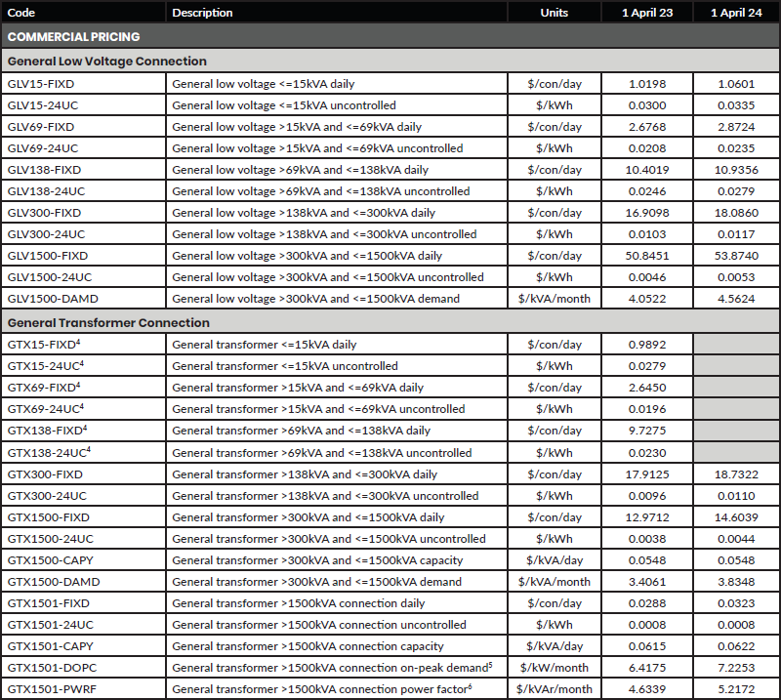Click the 1 April 24 column header
781x700 pixels.
pyautogui.click(x=736, y=13)
